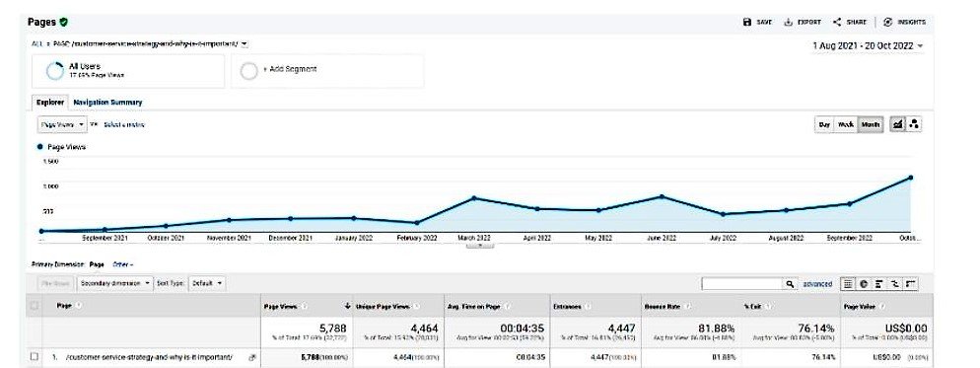Click the advanced filter link

coord(817,284)
